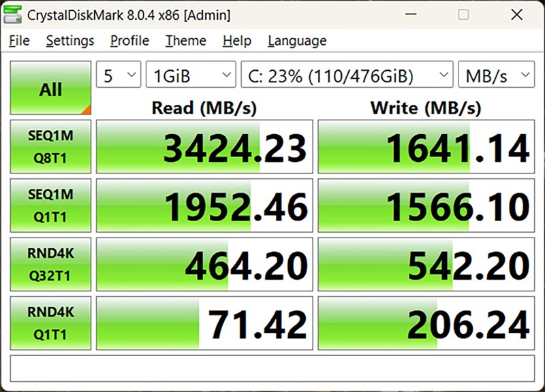This screenshot has height=392, width=545.
Task: Open the Language menu
Action: point(297,41)
